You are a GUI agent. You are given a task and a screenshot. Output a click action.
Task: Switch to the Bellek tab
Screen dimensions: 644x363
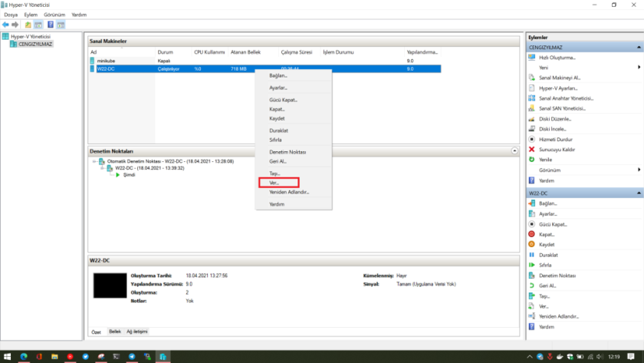point(114,332)
